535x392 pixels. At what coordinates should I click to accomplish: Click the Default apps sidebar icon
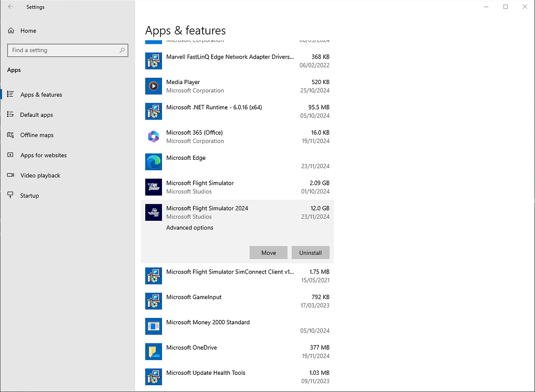[x=10, y=114]
